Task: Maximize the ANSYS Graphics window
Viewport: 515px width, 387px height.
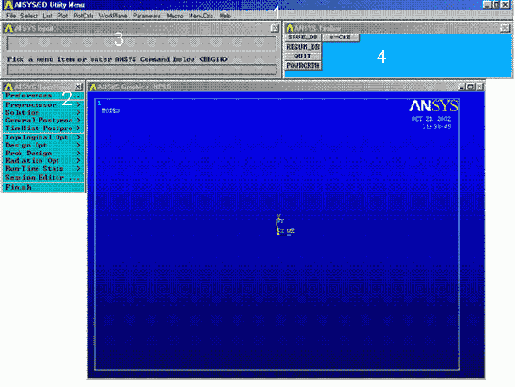Action: tap(471, 87)
